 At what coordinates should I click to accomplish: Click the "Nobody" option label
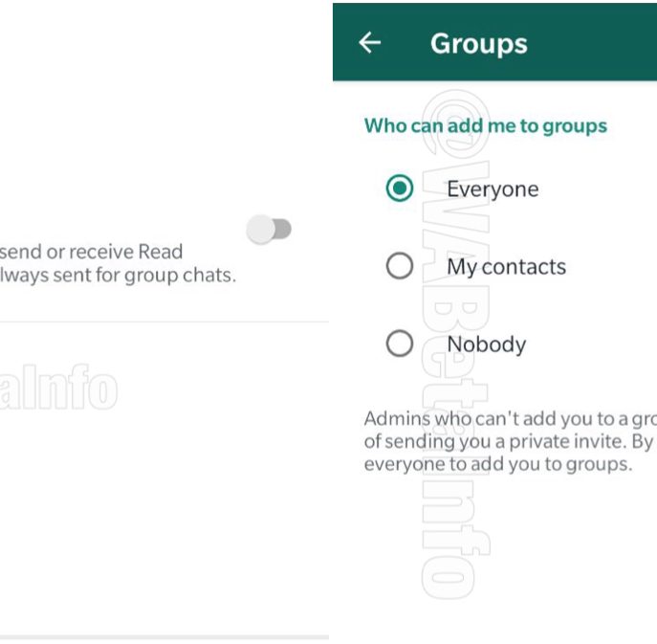coord(486,344)
